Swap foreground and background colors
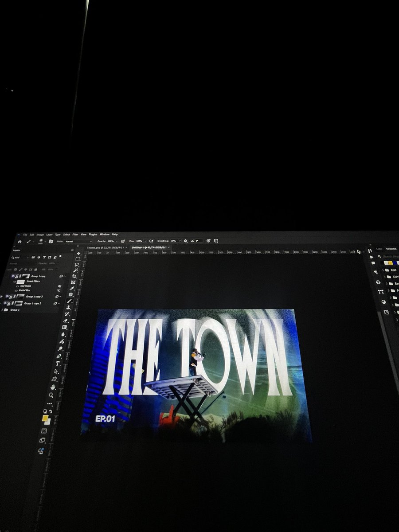This screenshot has height=532, width=399. click(51, 411)
